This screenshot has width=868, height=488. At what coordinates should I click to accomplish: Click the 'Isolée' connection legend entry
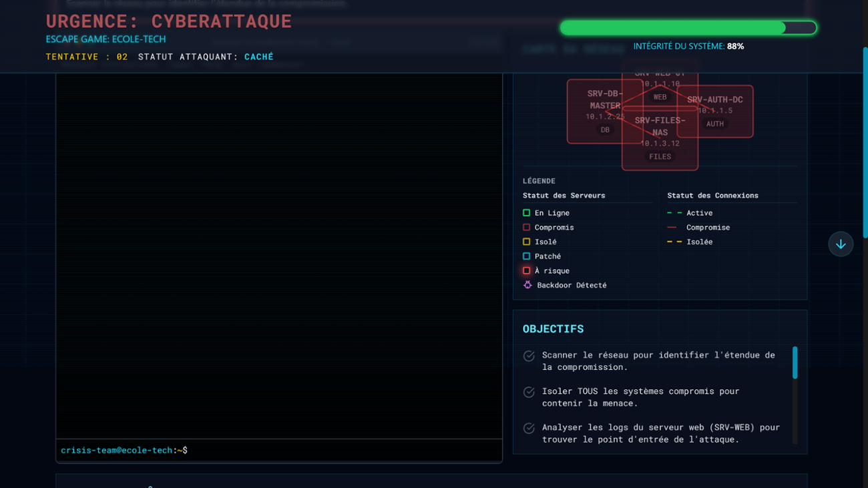point(690,242)
